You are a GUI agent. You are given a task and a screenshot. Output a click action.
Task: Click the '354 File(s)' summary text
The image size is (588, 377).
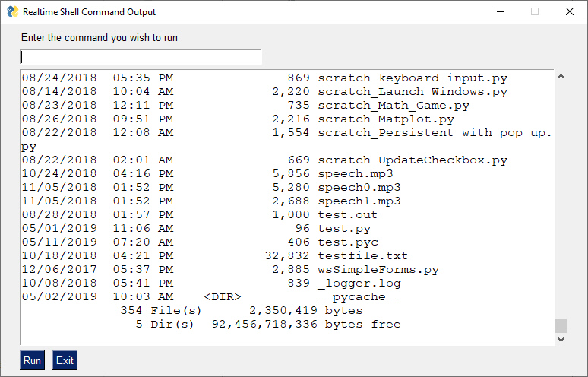pos(161,311)
